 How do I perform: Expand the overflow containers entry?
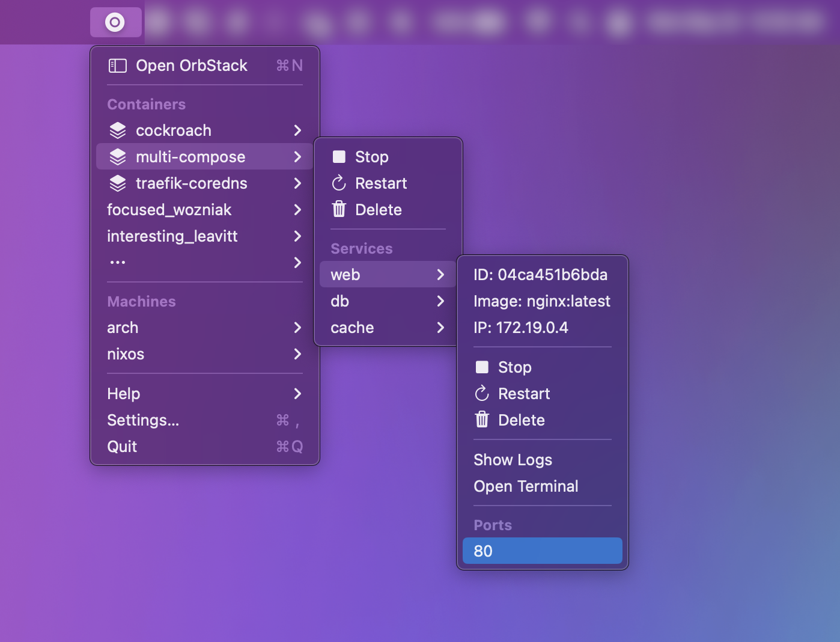click(x=204, y=262)
